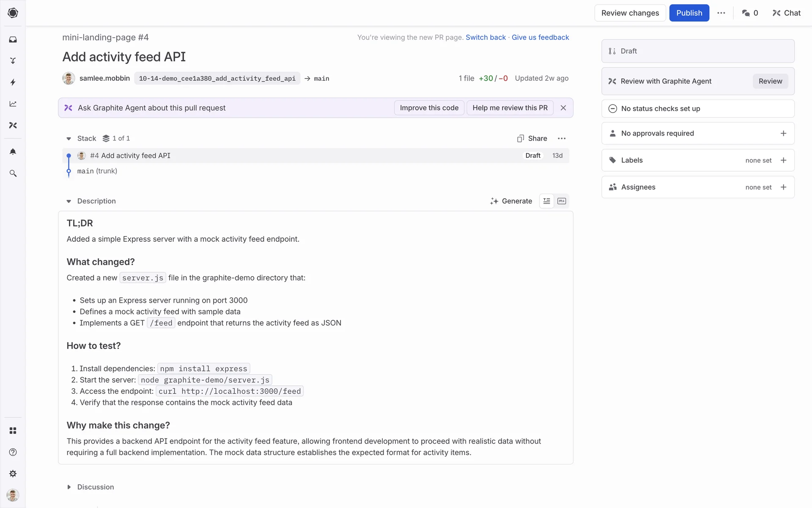Viewport: 812px width, 508px height.
Task: Click the Switch back link
Action: tap(486, 37)
